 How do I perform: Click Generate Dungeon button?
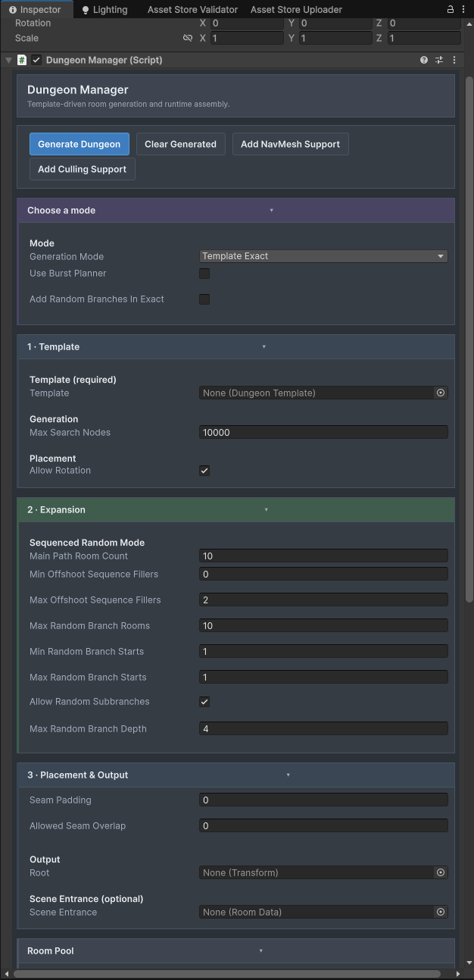click(x=79, y=144)
